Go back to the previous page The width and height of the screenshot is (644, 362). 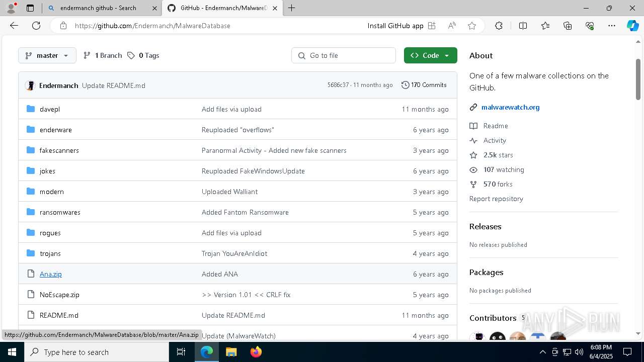tap(14, 26)
